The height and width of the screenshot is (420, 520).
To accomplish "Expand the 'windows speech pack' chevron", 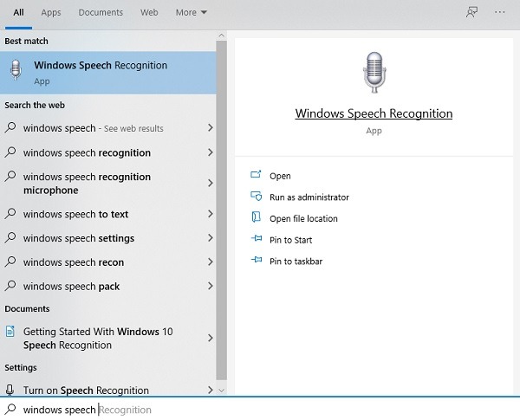I will [x=211, y=286].
